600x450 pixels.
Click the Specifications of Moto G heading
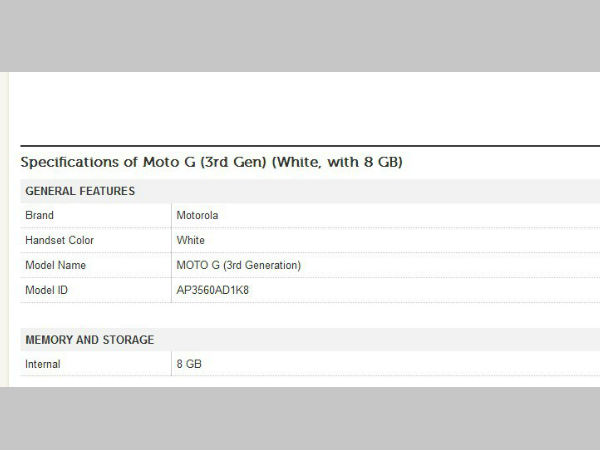point(211,162)
